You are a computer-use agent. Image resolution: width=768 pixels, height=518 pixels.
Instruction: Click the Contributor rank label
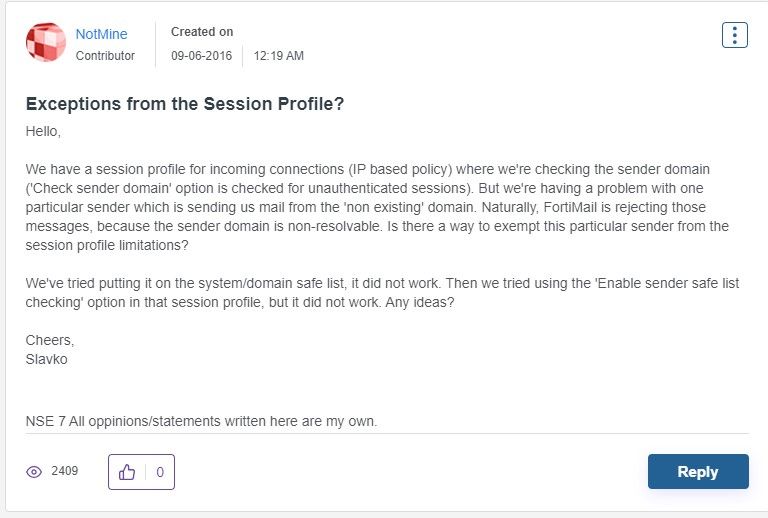click(x=105, y=56)
